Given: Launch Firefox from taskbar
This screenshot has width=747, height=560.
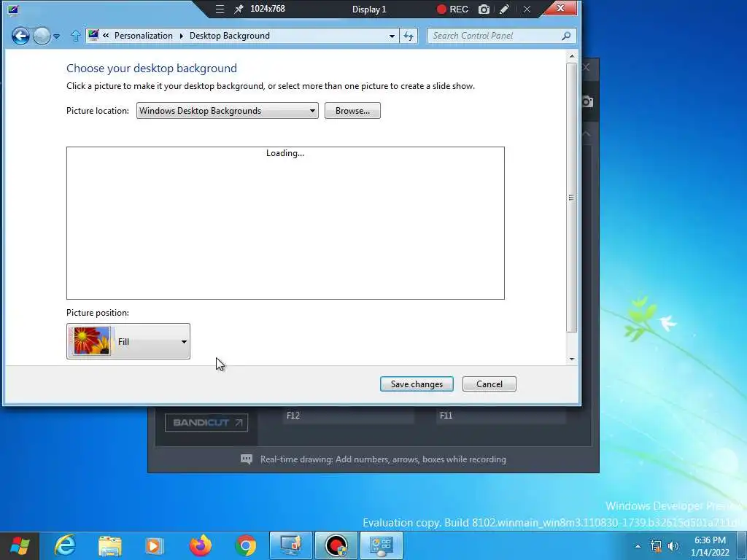Looking at the screenshot, I should tap(200, 545).
